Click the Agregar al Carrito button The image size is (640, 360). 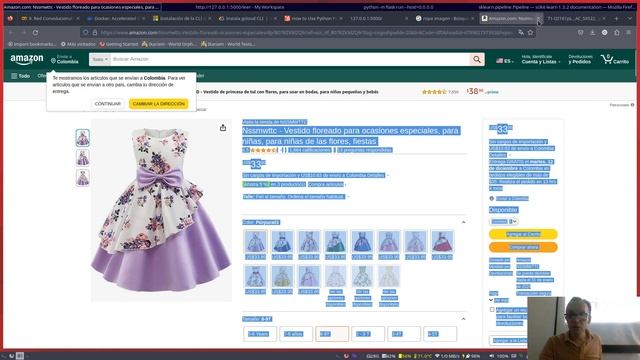coord(523,234)
